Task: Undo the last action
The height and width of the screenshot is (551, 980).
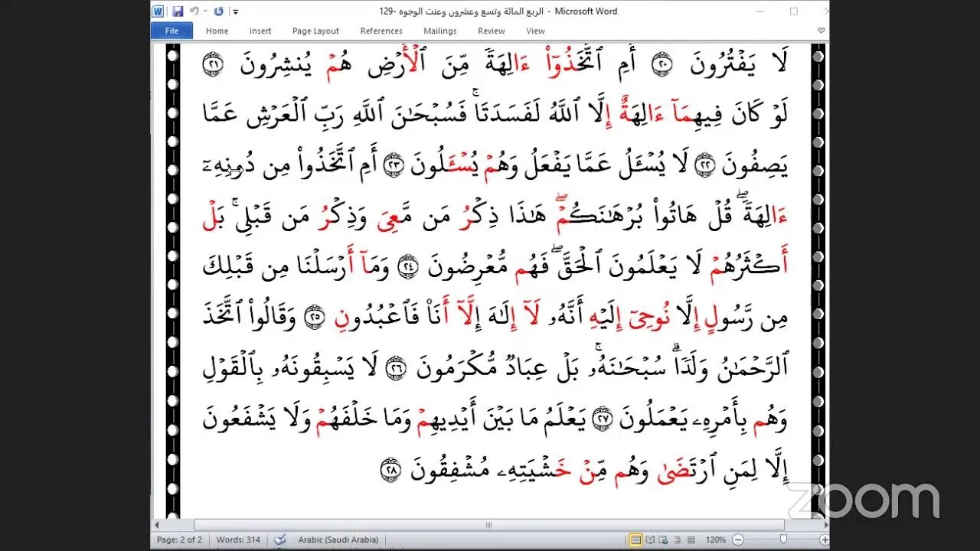Action: click(194, 11)
